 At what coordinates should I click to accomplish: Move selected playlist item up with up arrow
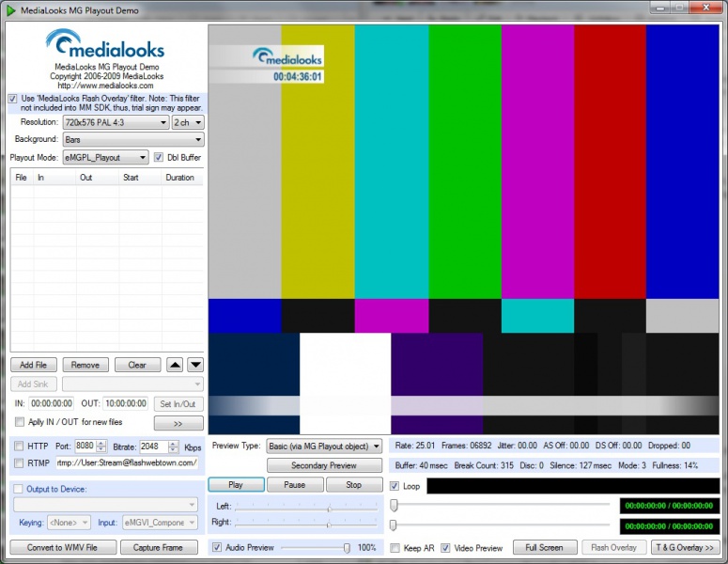click(175, 365)
